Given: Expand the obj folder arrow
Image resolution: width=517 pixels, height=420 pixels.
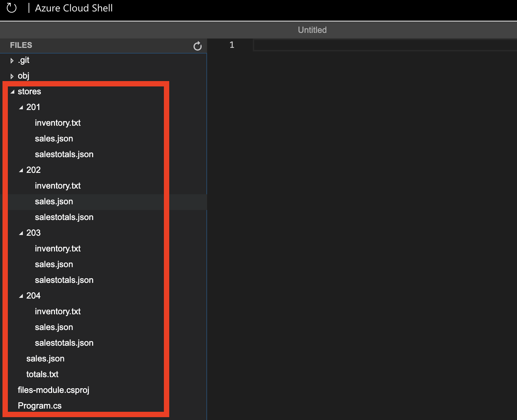Looking at the screenshot, I should [12, 76].
